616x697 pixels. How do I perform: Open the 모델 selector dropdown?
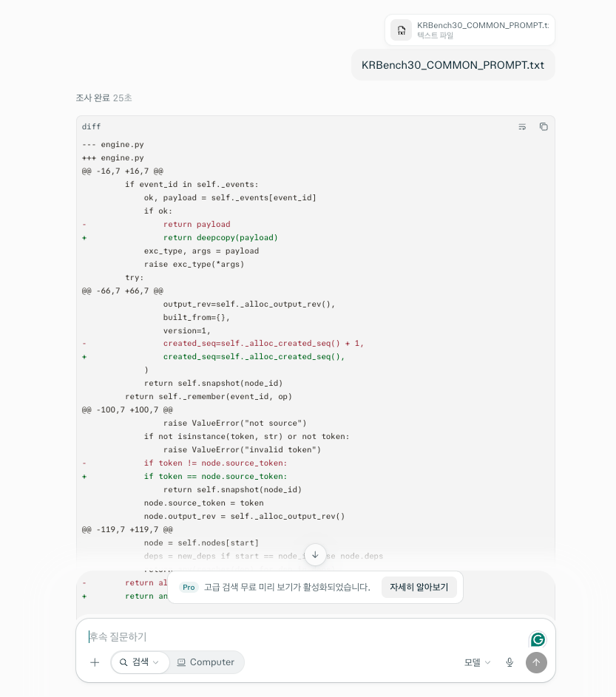477,662
